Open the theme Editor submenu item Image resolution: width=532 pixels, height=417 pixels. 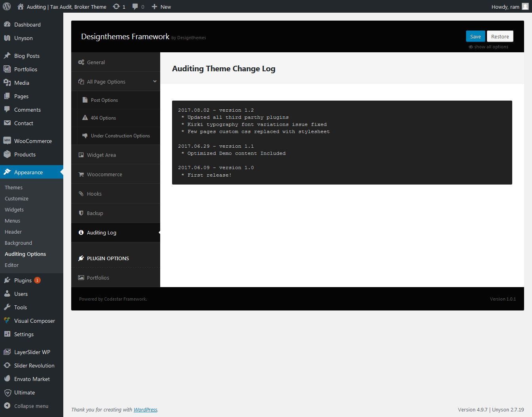coord(11,265)
